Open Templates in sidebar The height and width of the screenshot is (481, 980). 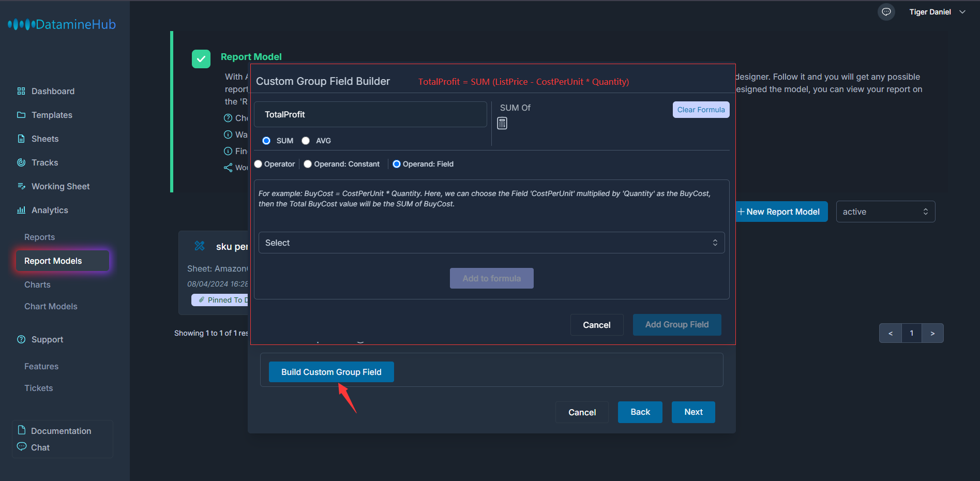(52, 115)
